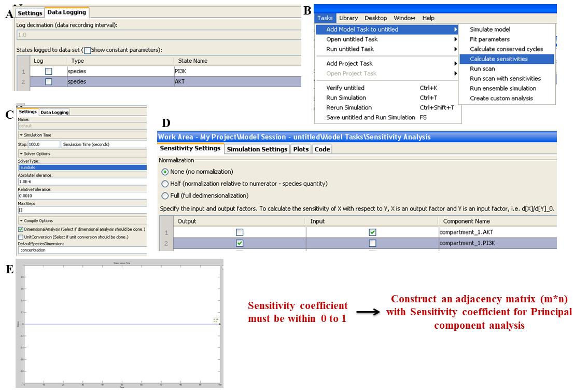Check the Input box for compartment_1.PI3K
588x392 pixels.
coord(372,243)
